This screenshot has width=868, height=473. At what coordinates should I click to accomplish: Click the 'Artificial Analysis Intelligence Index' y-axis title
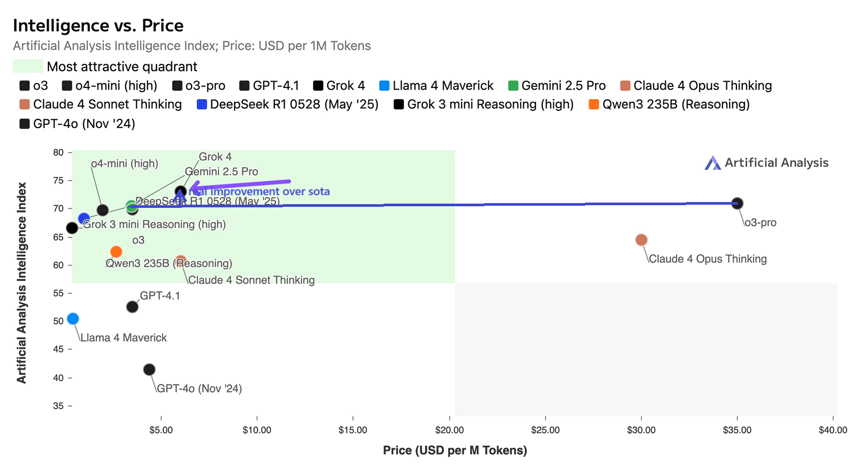point(21,283)
